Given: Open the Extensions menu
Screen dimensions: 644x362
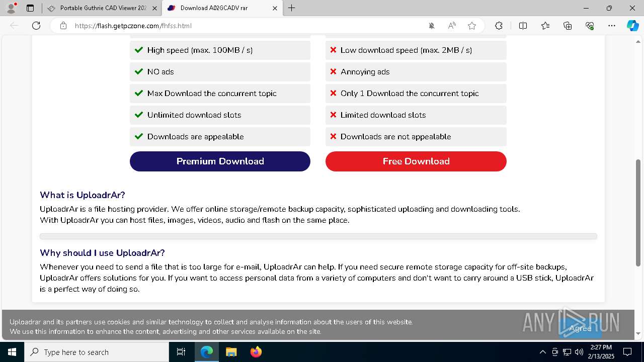Looking at the screenshot, I should [x=499, y=26].
